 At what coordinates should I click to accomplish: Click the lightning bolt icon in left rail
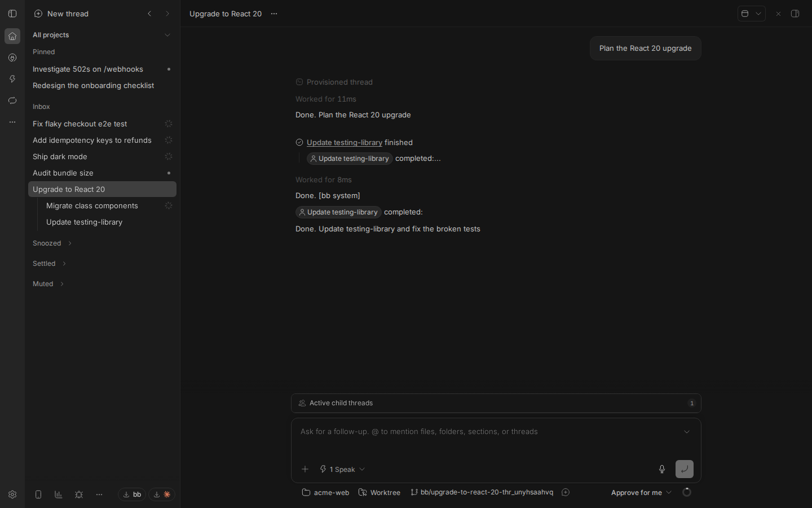coord(12,79)
